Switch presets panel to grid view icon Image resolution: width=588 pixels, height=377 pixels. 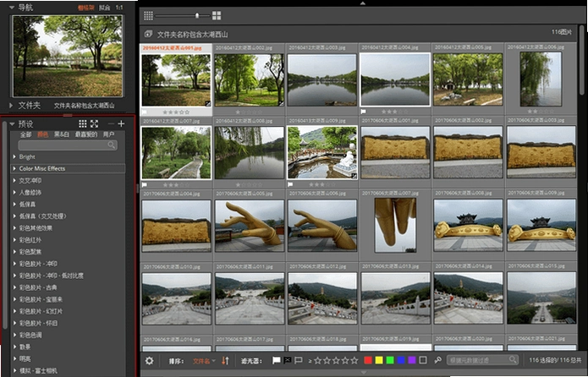pos(83,123)
